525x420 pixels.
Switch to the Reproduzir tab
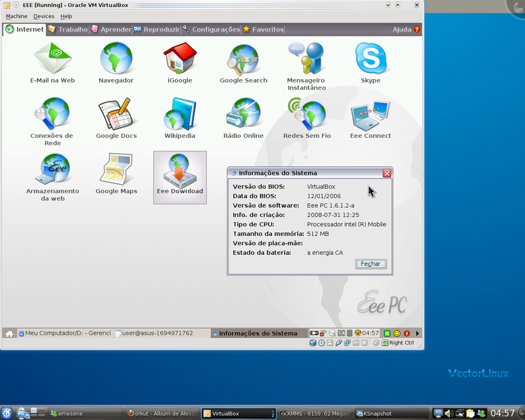[x=157, y=29]
